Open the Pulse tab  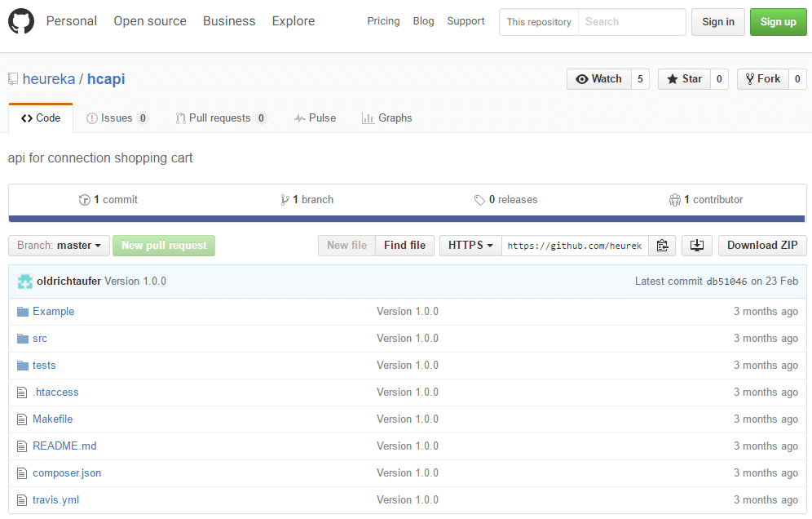click(x=315, y=118)
